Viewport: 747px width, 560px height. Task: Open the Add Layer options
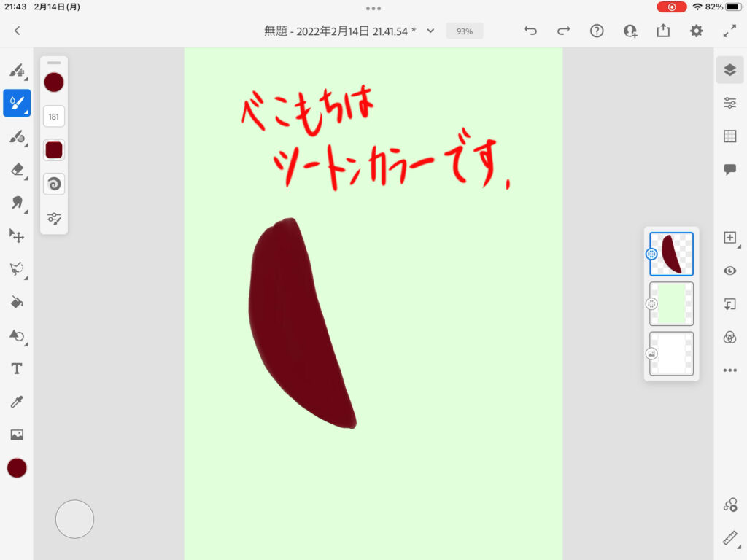click(729, 238)
